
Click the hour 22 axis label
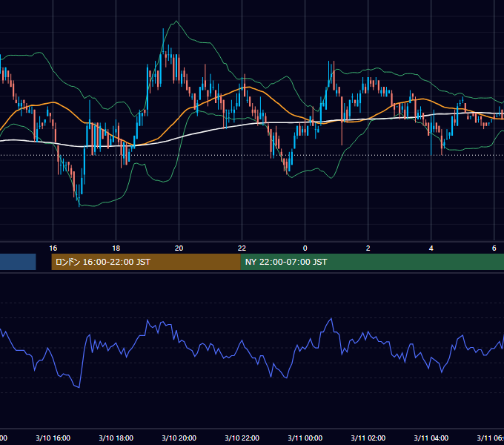coord(242,248)
